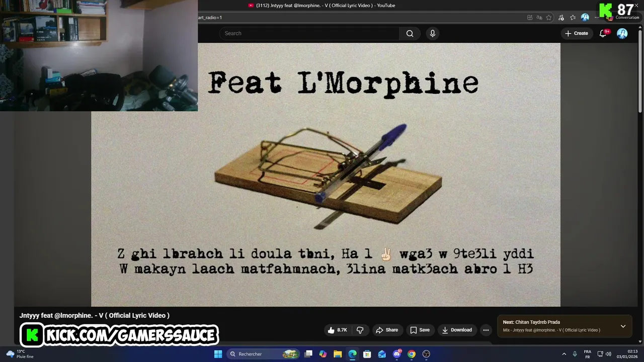
Task: Open File Explorer from the taskbar
Action: tap(338, 354)
